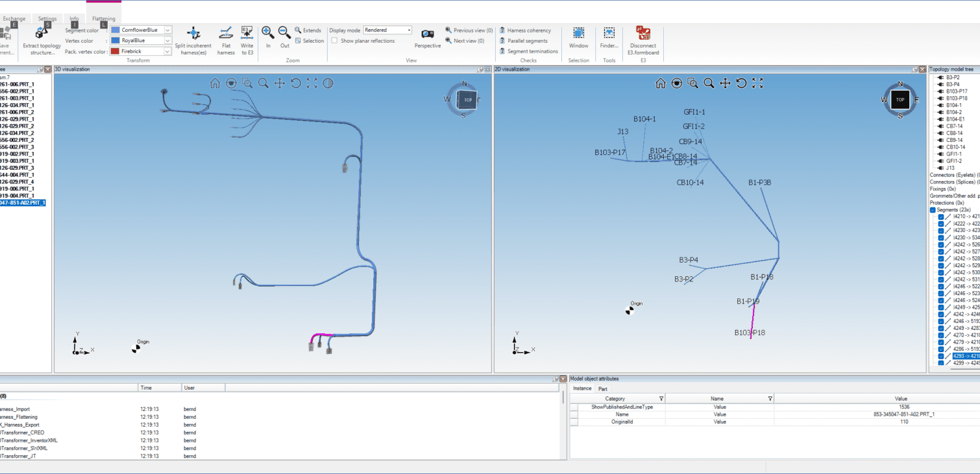Screen dimensions: 980x474
Task: Click Disconnect E3.formboard icon
Action: tap(643, 33)
